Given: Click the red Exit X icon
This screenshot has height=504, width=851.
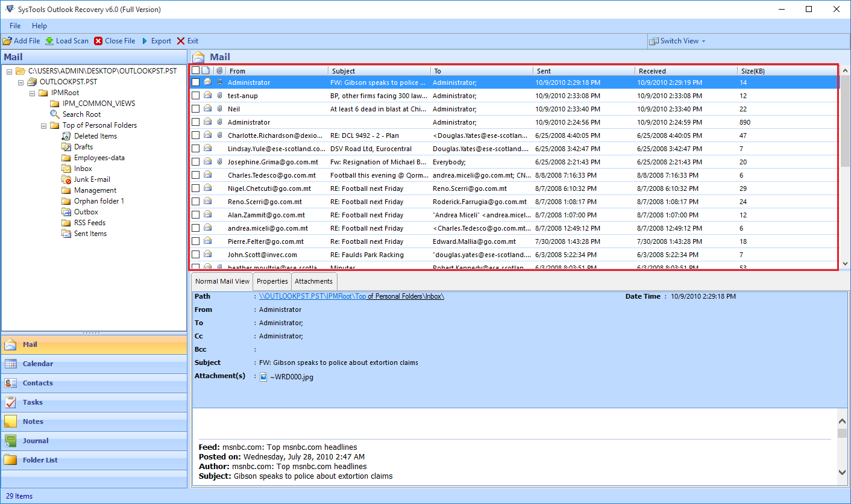Looking at the screenshot, I should click(181, 41).
